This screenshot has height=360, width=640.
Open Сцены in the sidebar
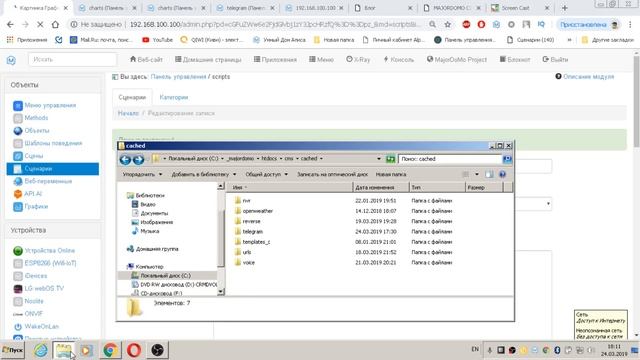click(33, 156)
